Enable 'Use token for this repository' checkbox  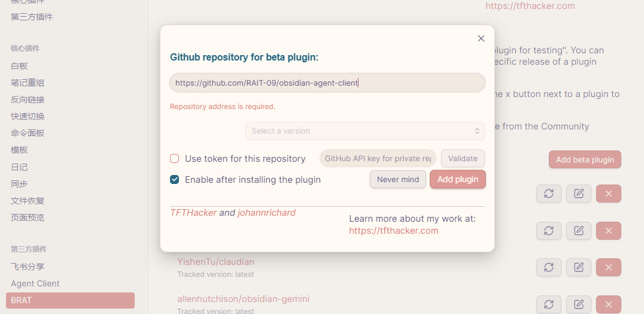175,159
